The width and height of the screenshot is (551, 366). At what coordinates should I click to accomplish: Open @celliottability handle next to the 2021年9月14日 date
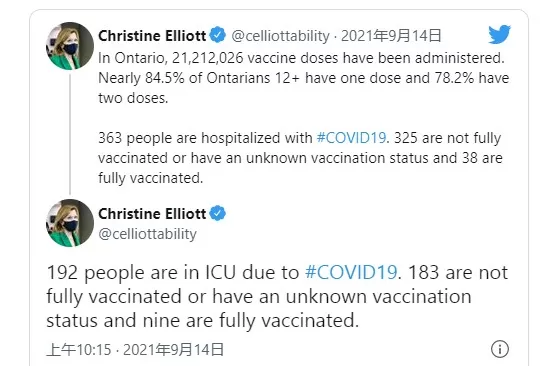(280, 36)
